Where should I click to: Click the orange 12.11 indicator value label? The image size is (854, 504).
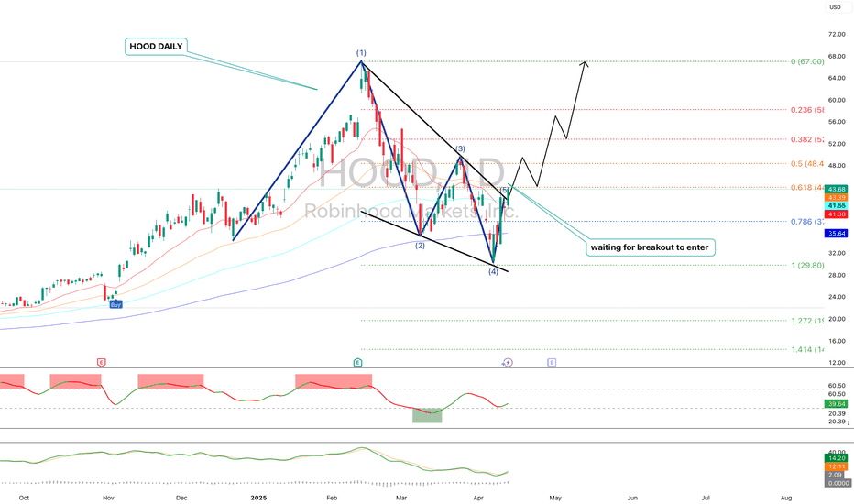(x=836, y=466)
